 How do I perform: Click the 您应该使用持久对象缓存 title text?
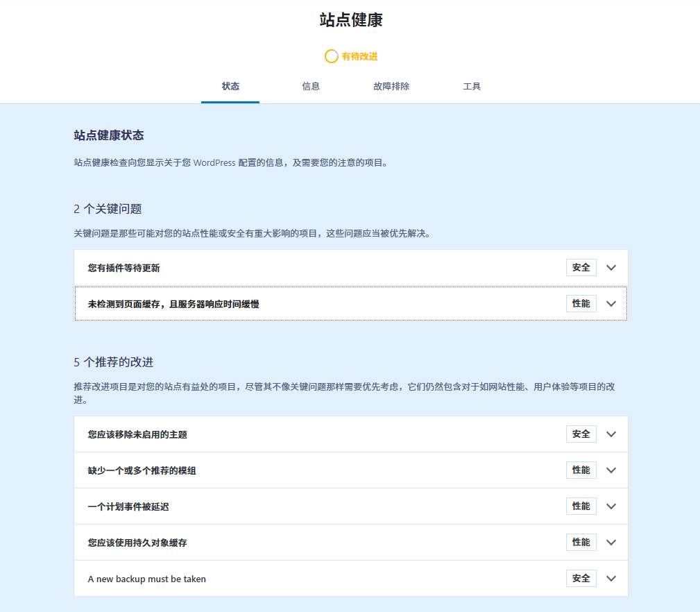click(x=137, y=543)
